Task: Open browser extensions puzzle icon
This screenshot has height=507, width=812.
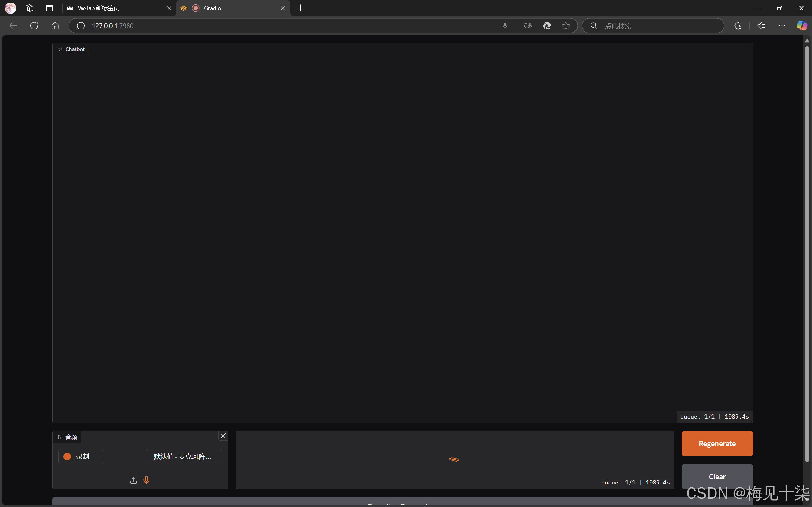Action: coord(737,26)
